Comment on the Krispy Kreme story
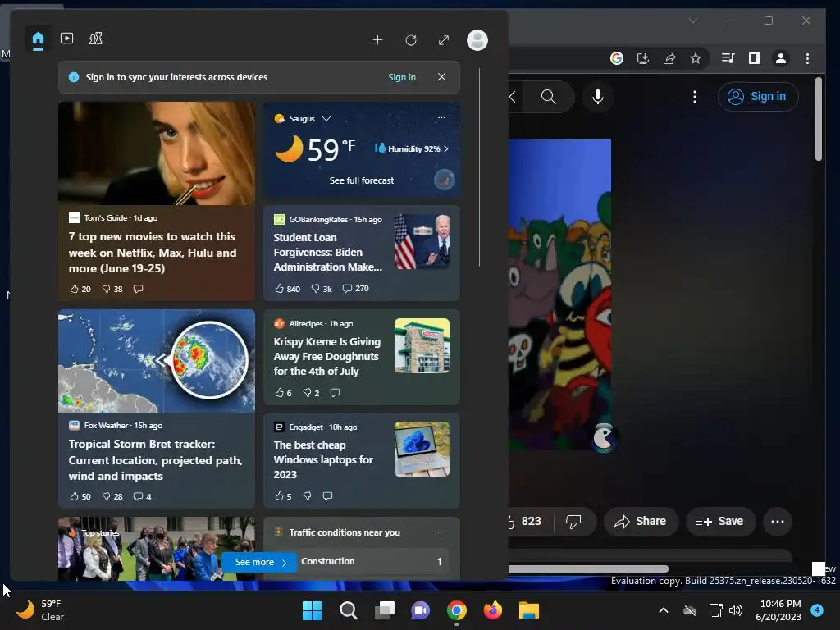The width and height of the screenshot is (840, 630). click(336, 393)
